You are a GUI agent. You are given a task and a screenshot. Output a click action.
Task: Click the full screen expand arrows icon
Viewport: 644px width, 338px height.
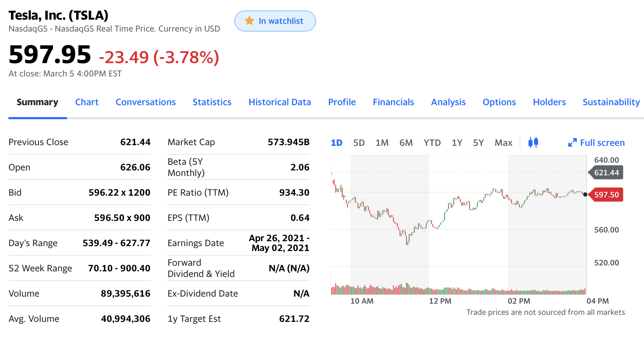click(x=572, y=143)
